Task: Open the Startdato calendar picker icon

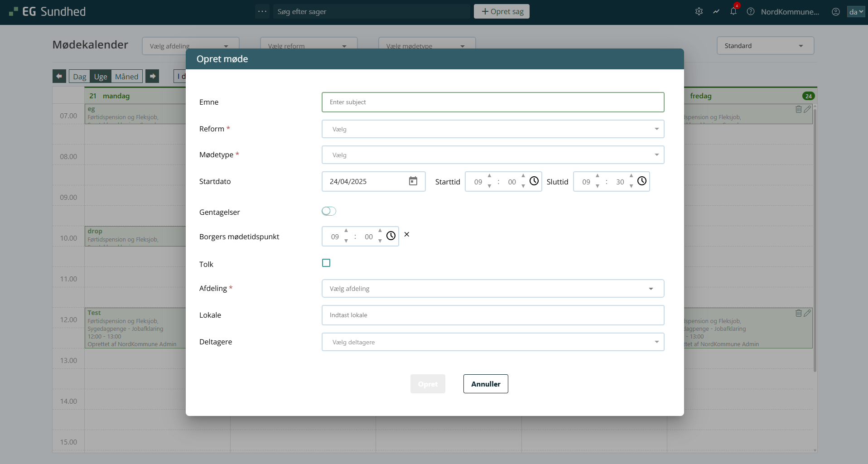Action: (413, 181)
